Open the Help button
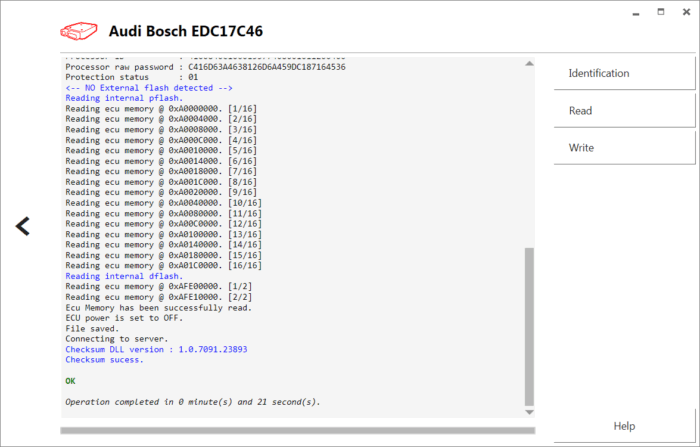 click(x=624, y=426)
